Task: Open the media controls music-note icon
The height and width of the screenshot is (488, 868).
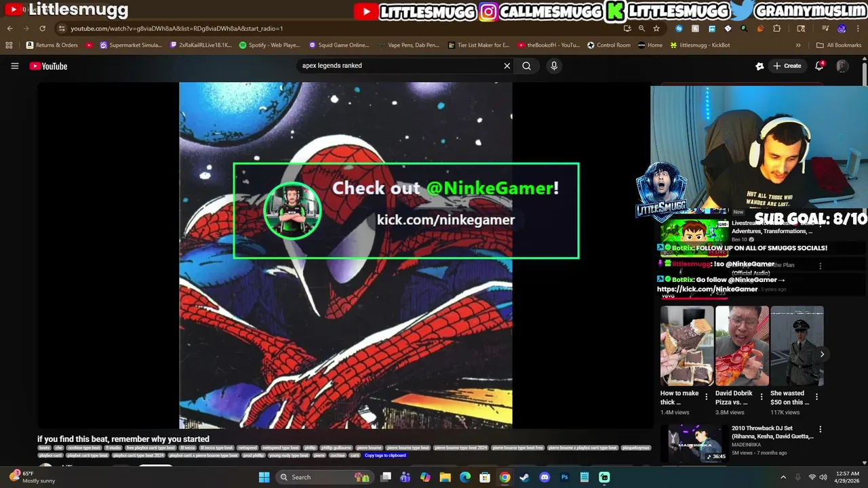Action: coord(825,28)
